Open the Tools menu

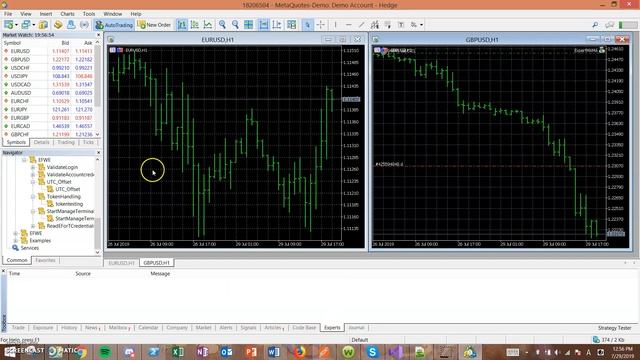click(89, 14)
